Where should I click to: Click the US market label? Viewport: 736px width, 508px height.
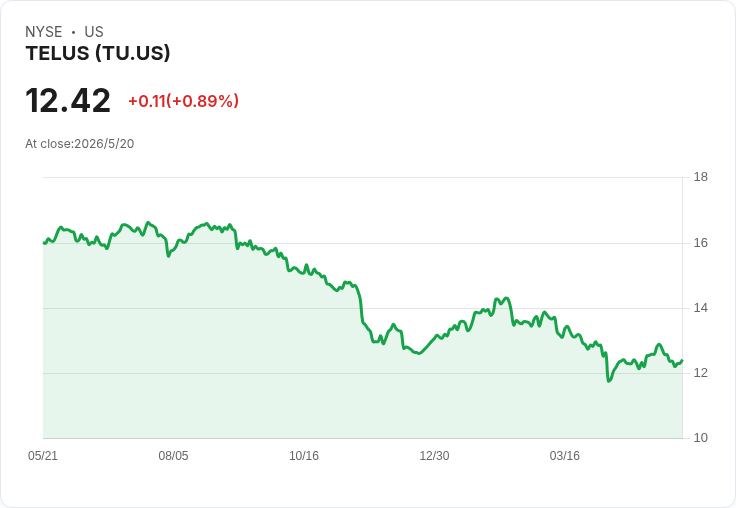94,32
